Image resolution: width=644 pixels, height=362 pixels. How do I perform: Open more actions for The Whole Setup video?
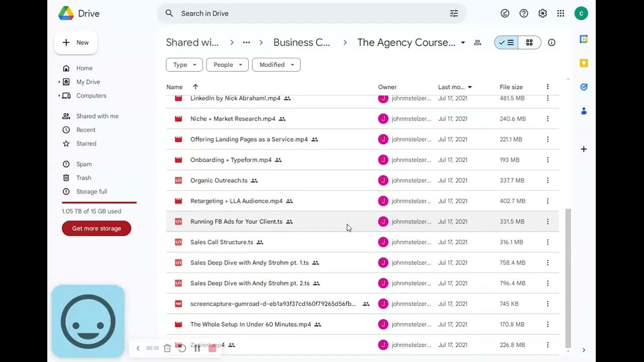click(547, 324)
